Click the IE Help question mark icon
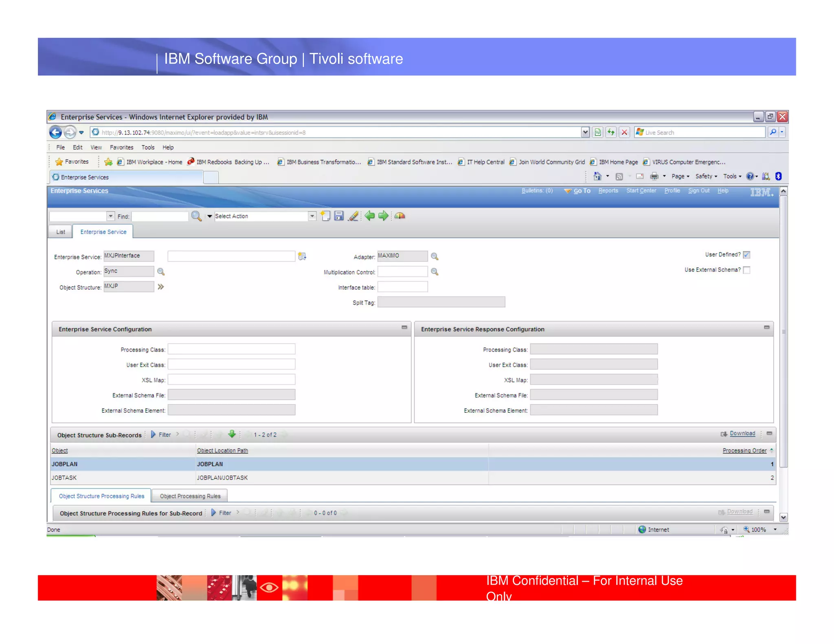The image size is (834, 644). (750, 176)
